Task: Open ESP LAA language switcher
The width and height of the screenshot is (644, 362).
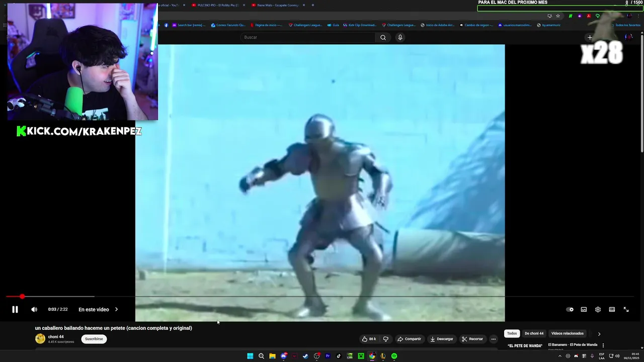Action: pos(602,356)
